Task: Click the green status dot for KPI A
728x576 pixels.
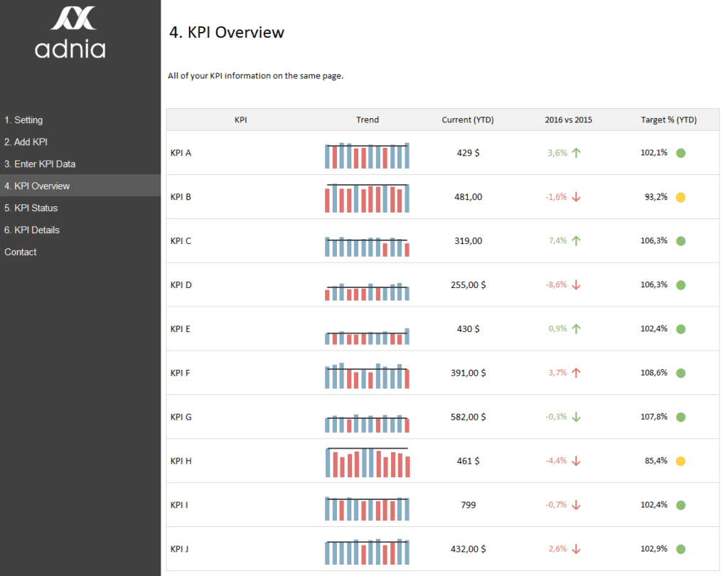Action: 680,154
